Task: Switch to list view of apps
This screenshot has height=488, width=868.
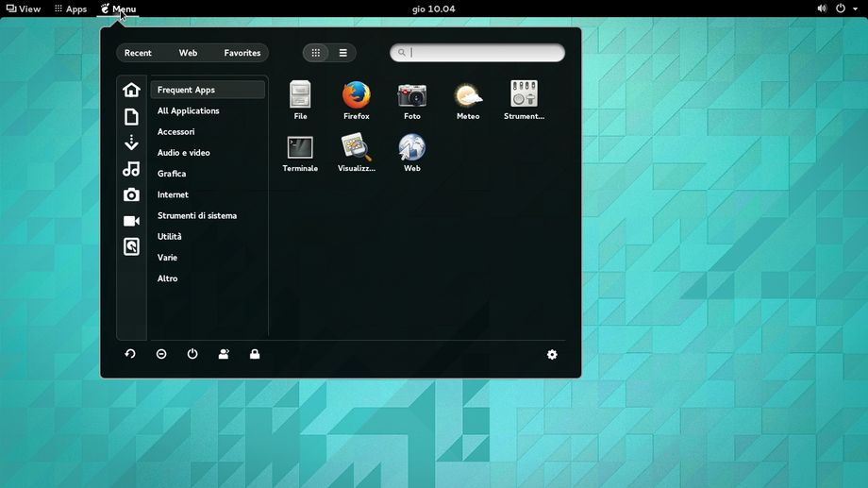Action: [342, 53]
